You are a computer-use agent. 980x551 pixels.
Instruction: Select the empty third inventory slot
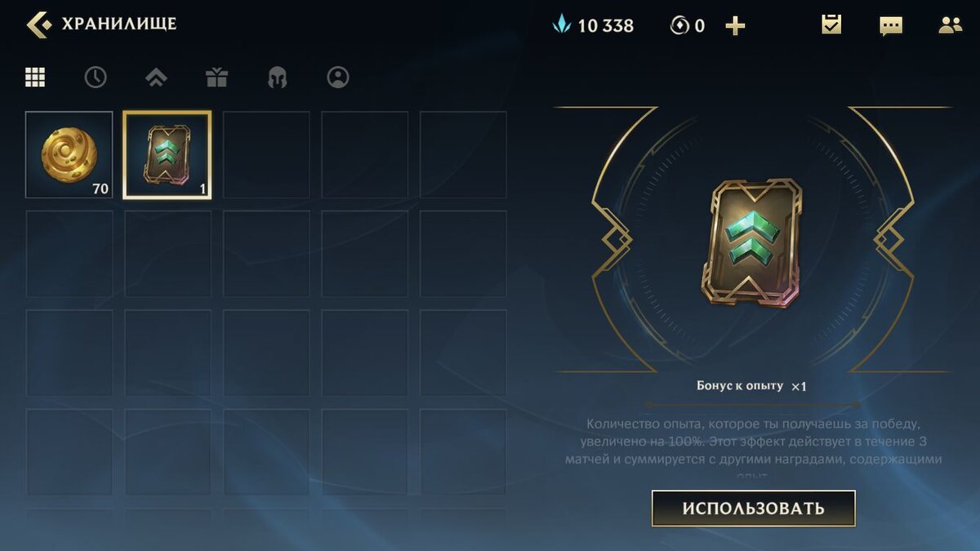[x=266, y=155]
